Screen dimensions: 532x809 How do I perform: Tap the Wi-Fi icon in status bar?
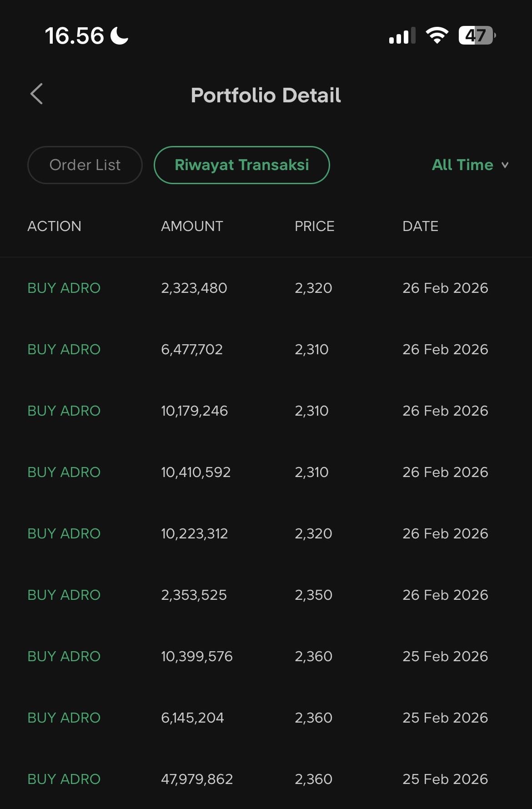pyautogui.click(x=437, y=35)
